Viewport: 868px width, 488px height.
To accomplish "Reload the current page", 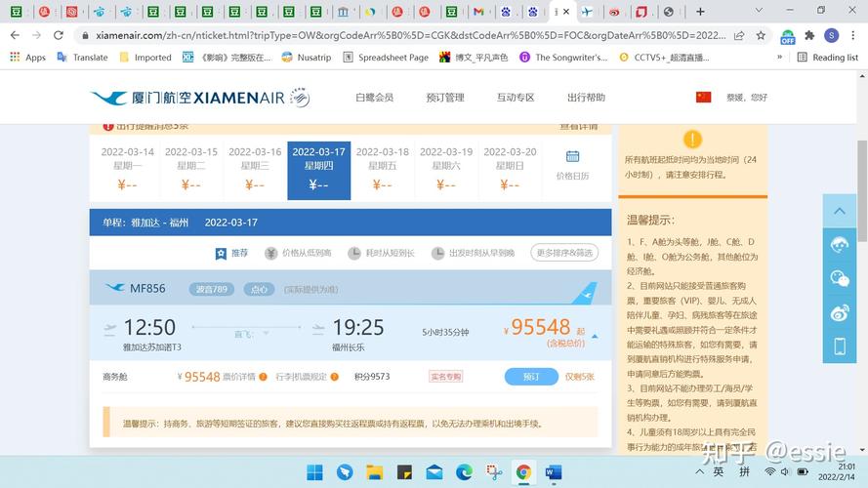I will tap(59, 35).
